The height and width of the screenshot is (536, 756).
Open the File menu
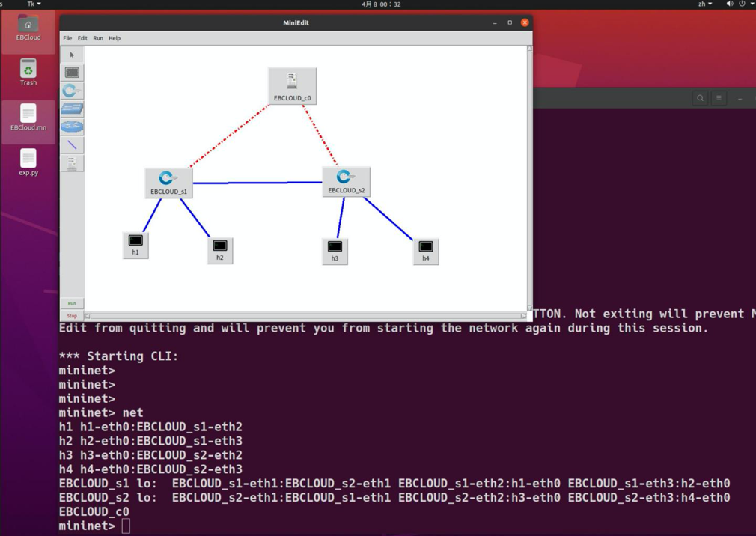click(67, 38)
